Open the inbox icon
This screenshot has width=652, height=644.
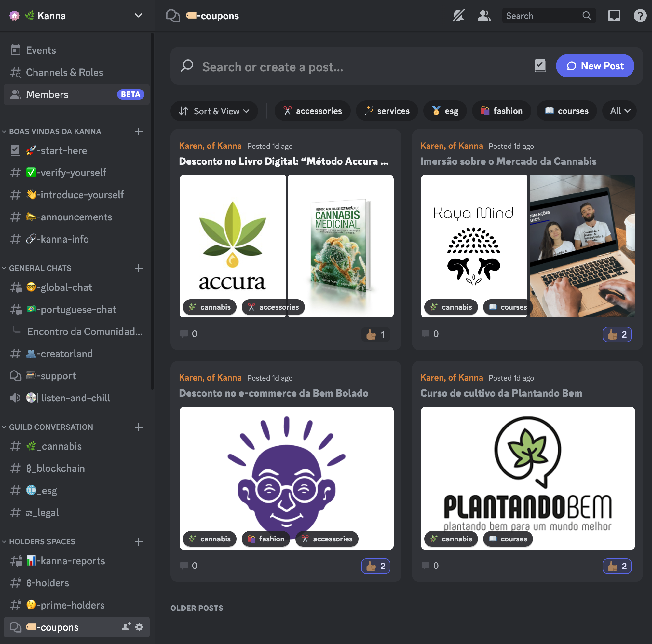614,16
